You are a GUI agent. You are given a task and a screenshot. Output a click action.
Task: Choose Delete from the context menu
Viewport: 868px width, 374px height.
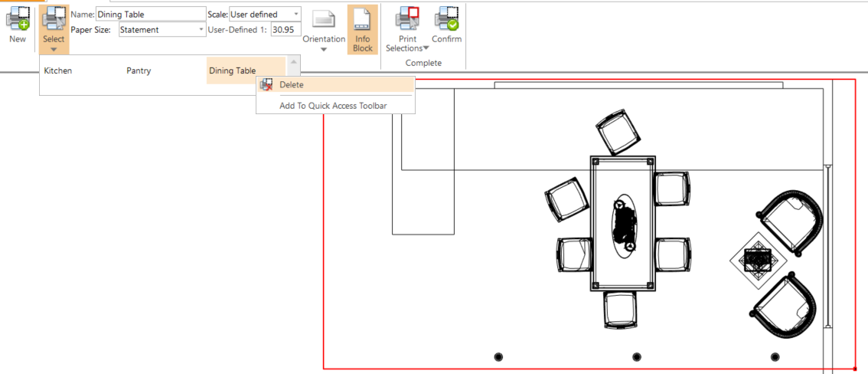(335, 85)
